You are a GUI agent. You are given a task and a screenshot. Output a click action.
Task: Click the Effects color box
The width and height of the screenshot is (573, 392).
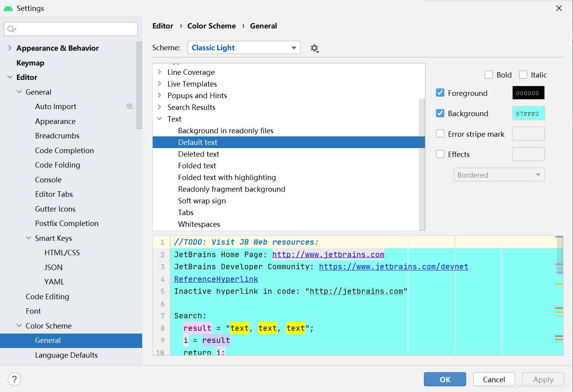[528, 154]
